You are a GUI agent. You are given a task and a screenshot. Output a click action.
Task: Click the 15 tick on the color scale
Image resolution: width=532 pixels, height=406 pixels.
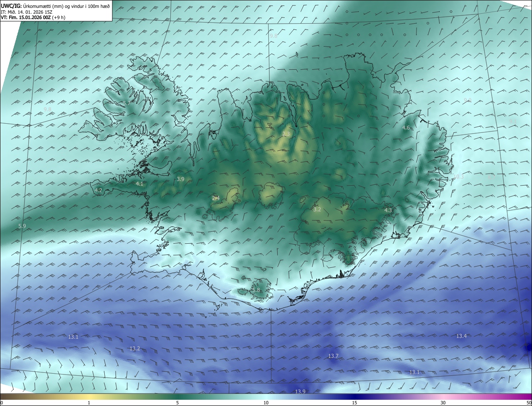355,403
